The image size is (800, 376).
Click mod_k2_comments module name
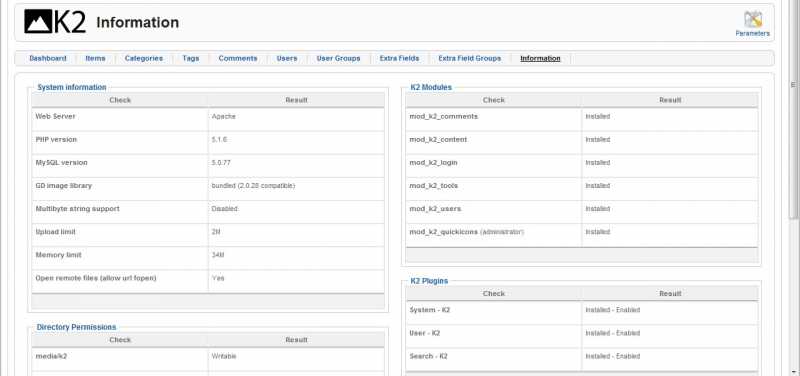tap(443, 116)
